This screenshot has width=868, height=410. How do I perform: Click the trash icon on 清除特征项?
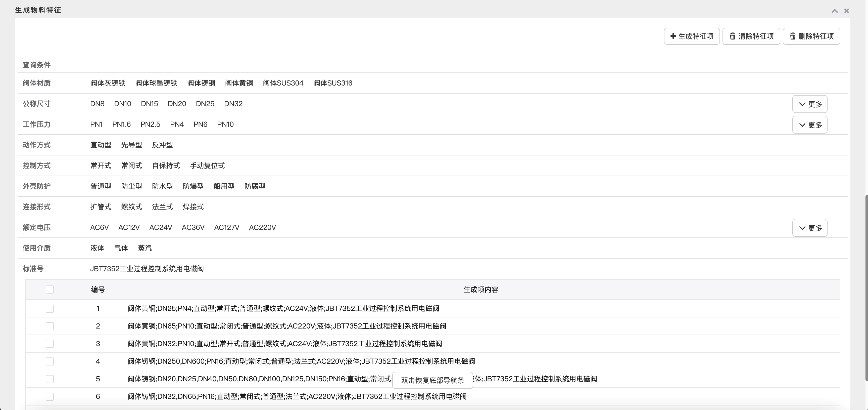click(x=733, y=36)
